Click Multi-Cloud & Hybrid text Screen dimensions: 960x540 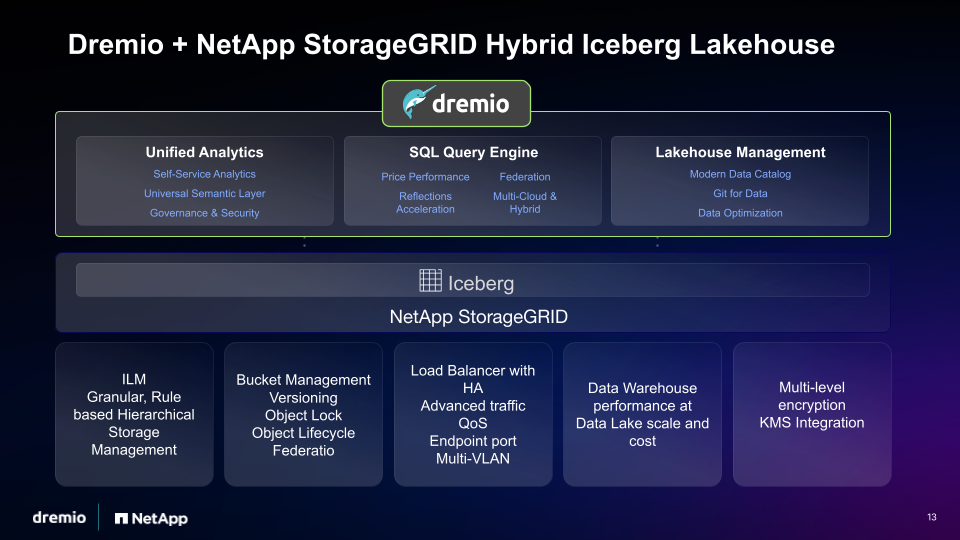525,203
